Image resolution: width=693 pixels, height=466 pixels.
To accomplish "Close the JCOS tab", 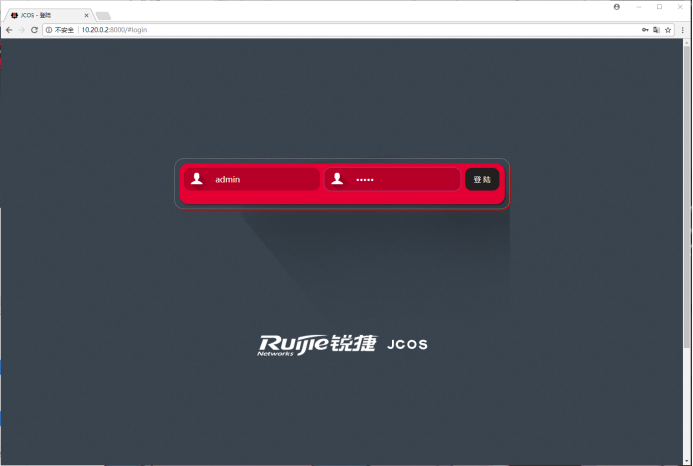I will (x=86, y=15).
